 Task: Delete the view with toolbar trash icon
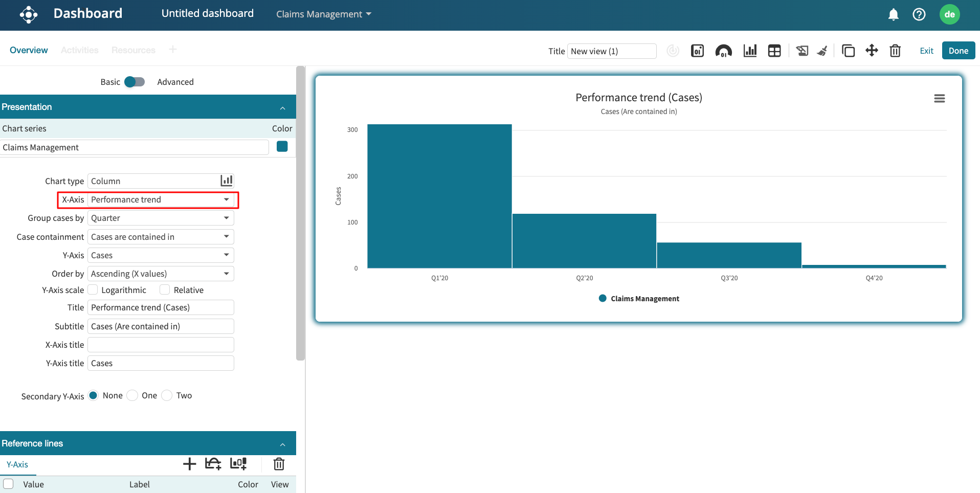[895, 51]
